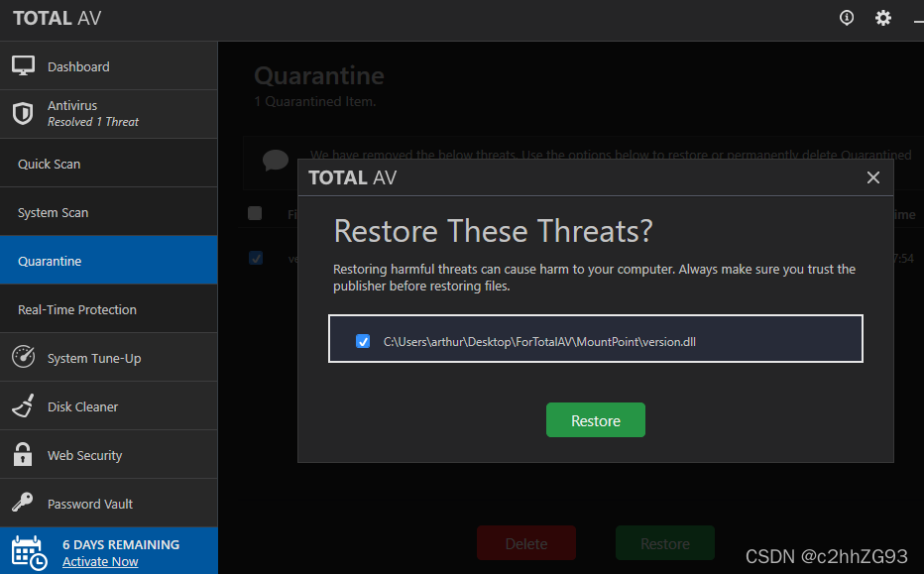
Task: Open settings with the gear icon
Action: 882,18
